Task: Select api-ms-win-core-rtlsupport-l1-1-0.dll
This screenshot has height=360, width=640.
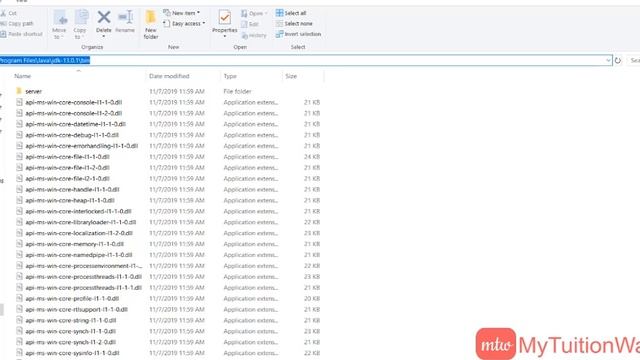Action: [x=77, y=310]
